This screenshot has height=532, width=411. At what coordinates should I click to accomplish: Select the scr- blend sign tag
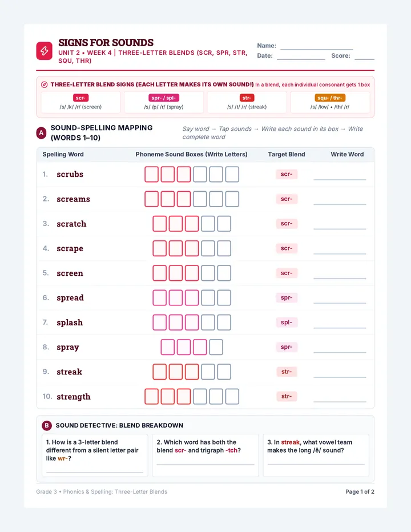click(80, 98)
